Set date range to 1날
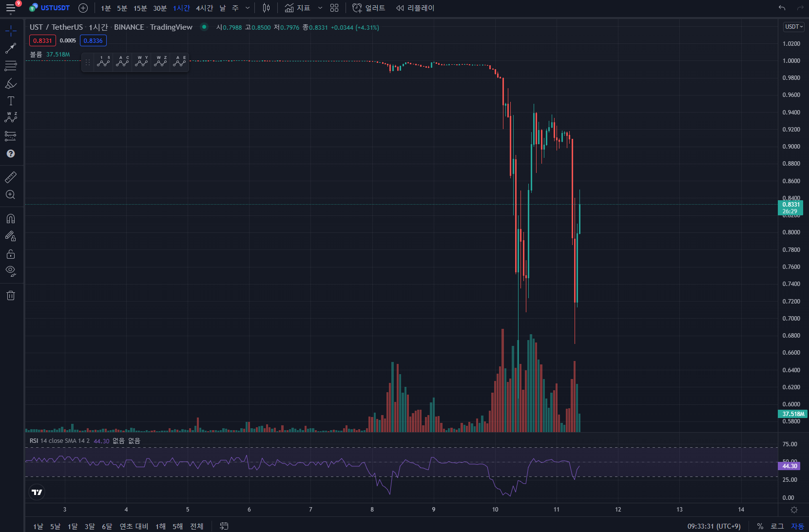The image size is (809, 532). tap(38, 526)
